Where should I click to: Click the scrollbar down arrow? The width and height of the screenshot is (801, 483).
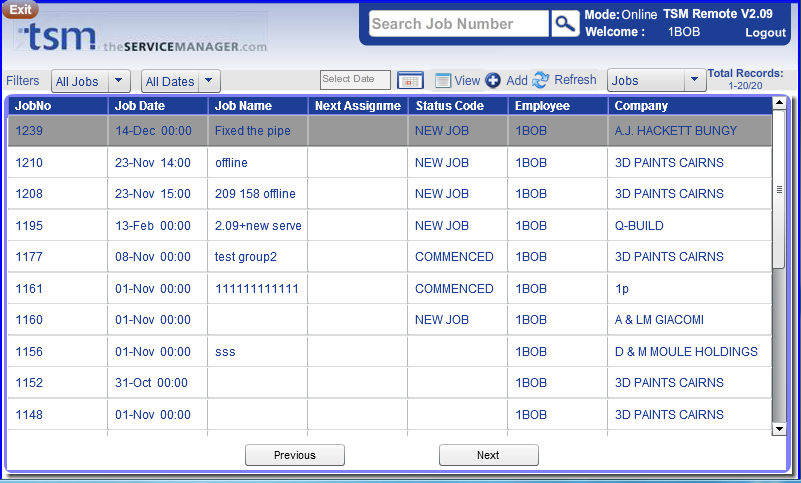point(779,428)
